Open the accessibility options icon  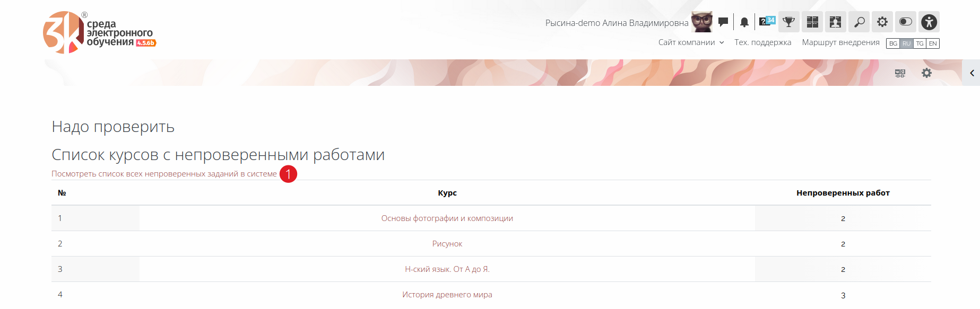click(929, 22)
